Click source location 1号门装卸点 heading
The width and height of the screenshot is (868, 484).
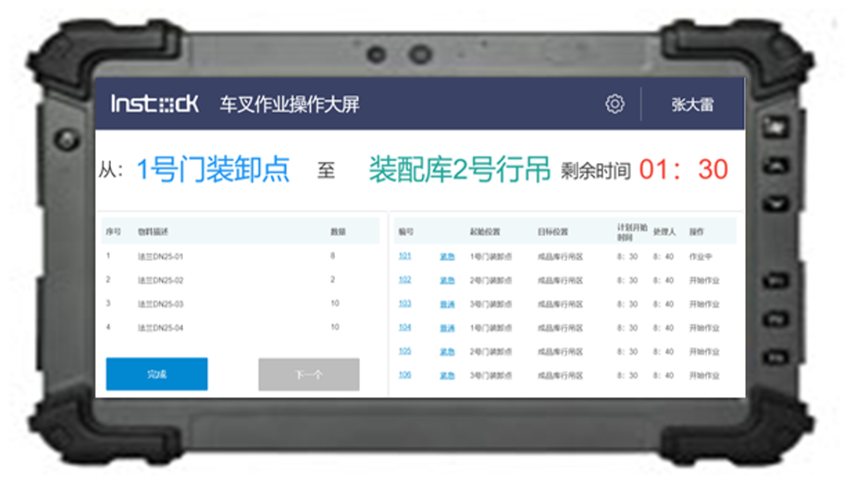coord(212,170)
